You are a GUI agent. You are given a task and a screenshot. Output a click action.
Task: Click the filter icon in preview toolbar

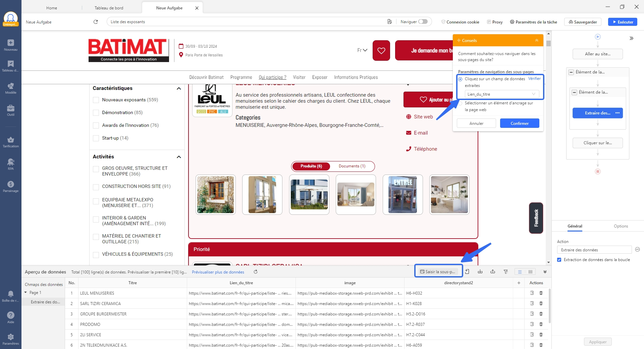pos(505,272)
